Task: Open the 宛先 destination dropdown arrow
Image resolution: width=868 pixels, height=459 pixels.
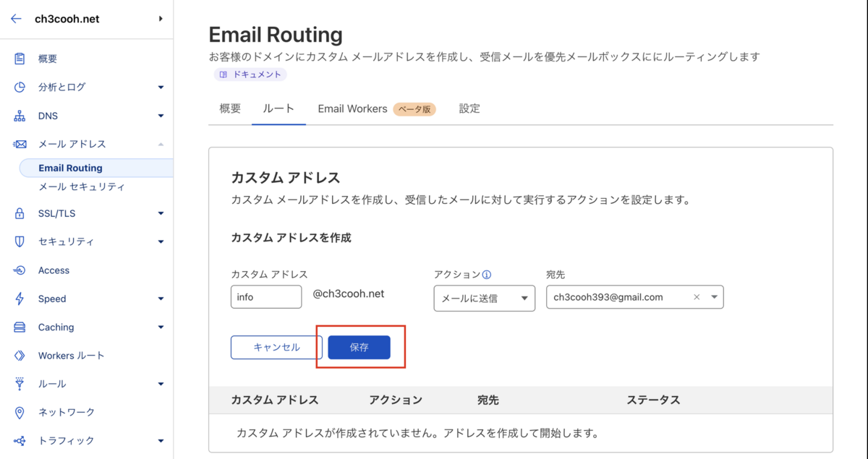Action: pyautogui.click(x=714, y=297)
